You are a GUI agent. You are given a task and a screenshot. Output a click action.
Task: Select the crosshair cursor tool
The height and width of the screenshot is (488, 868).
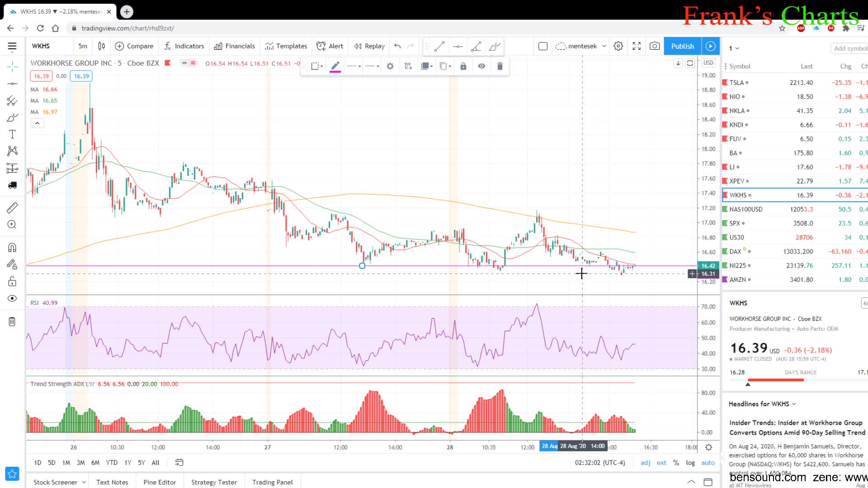[12, 67]
